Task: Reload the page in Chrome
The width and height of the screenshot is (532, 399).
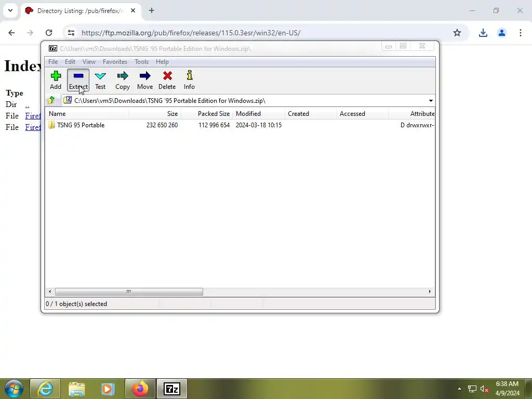Action: (49, 33)
